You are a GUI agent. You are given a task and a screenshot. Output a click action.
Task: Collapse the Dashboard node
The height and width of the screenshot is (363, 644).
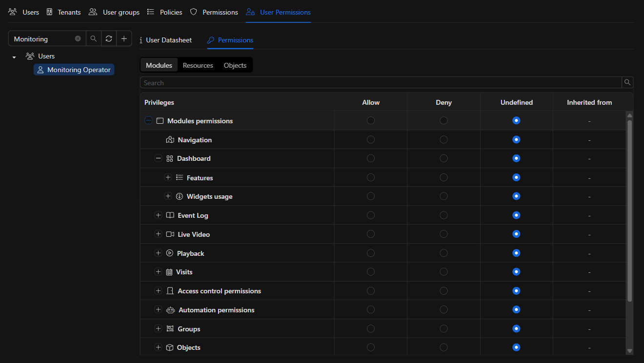[x=158, y=158]
